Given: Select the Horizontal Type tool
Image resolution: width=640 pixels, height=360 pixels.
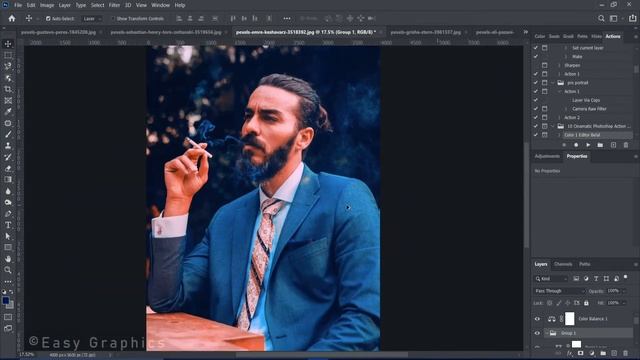Looking at the screenshot, I should 8,225.
